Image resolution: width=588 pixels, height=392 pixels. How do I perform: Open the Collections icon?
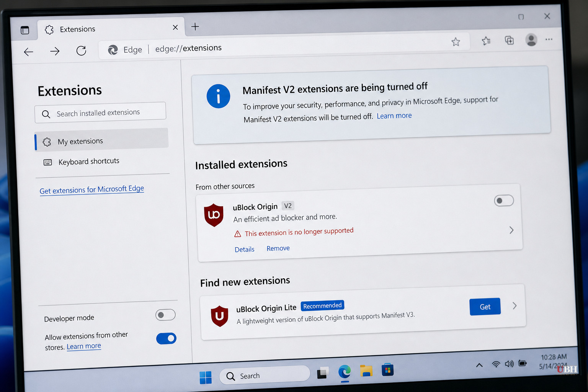coord(509,40)
